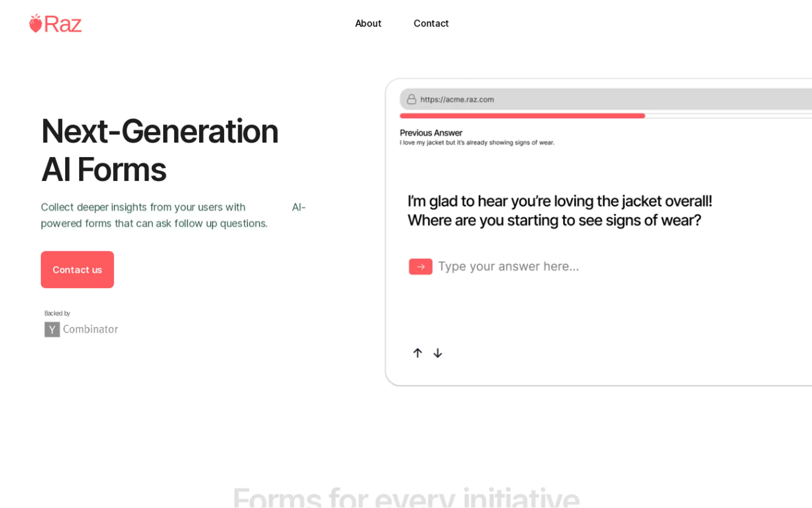Viewport: 812px width, 508px height.
Task: Open the Contact menu link
Action: (431, 23)
